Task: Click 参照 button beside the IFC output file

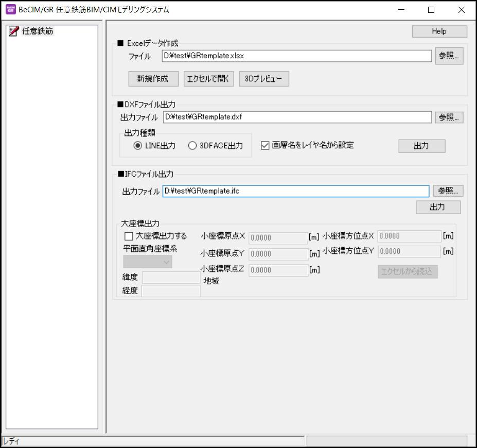Action: (448, 191)
